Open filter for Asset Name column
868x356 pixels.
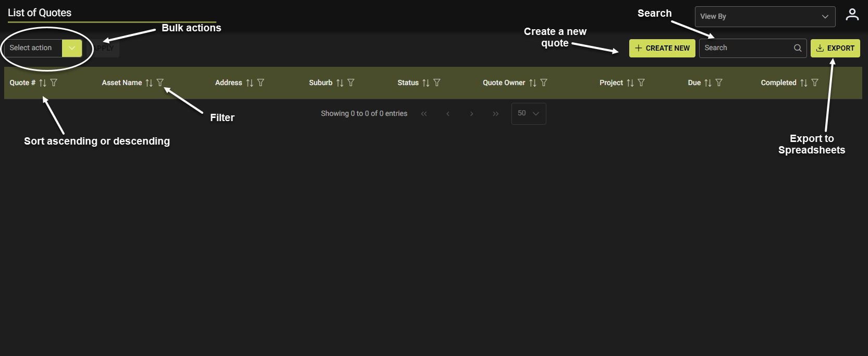point(160,82)
